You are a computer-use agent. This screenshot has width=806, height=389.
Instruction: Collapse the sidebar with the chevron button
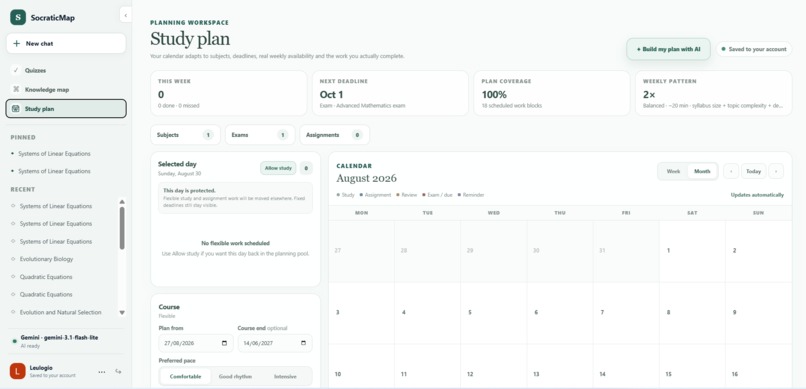click(x=125, y=15)
